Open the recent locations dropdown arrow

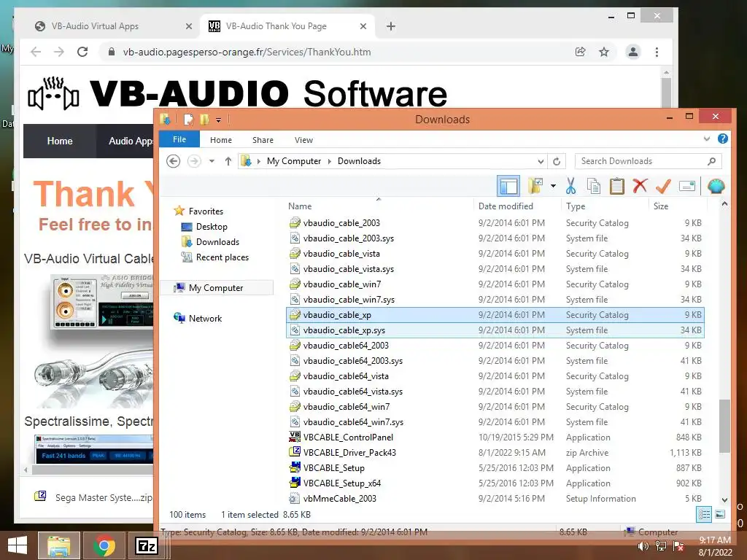pos(212,161)
